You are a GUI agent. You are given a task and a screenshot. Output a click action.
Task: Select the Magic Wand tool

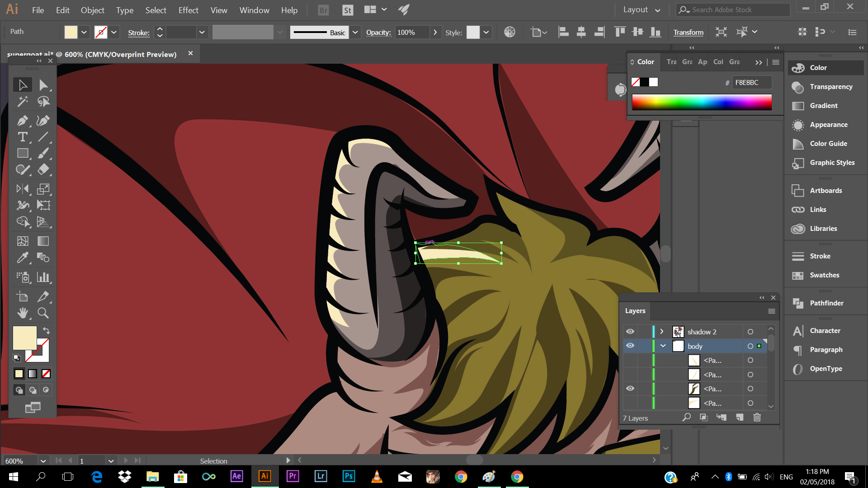point(22,102)
